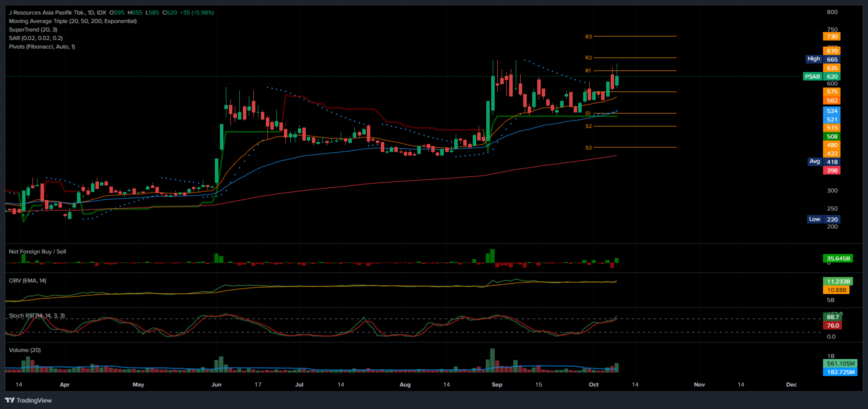Click the J Resources Asia Pasifik symbol title

pos(57,12)
